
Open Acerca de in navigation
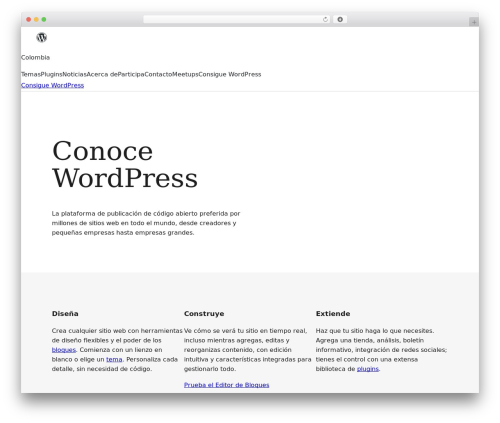(102, 74)
